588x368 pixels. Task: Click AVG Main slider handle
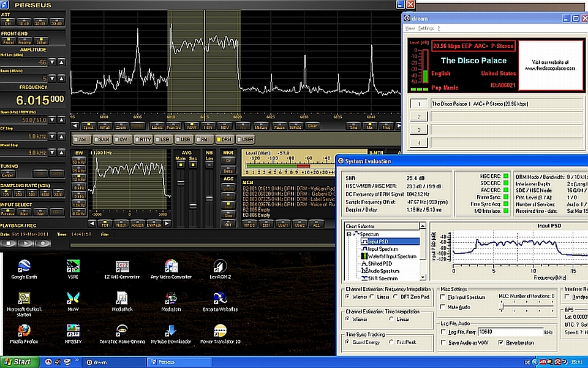click(x=181, y=183)
